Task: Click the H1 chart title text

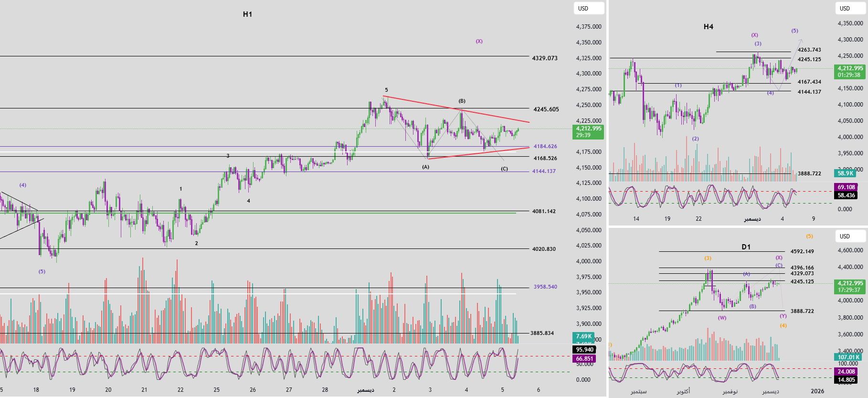Action: click(247, 14)
